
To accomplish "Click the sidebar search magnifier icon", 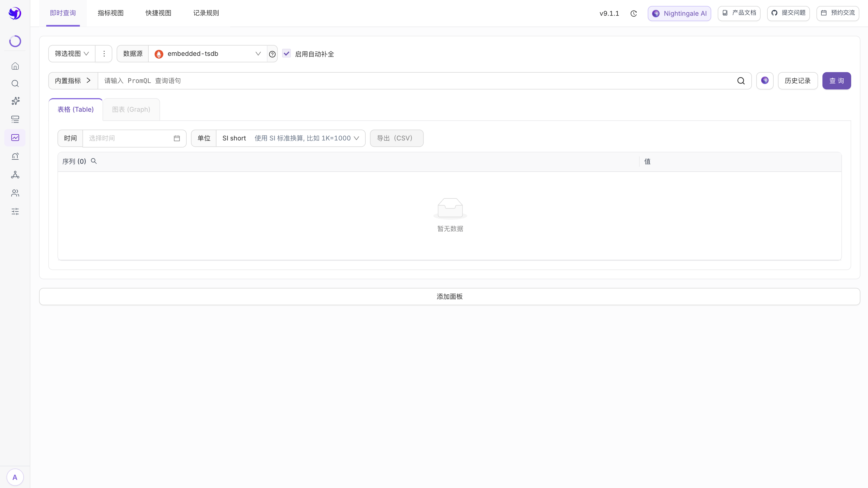I will pos(15,84).
